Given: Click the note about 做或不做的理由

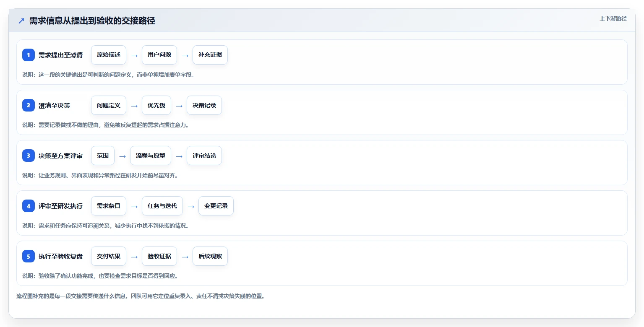Looking at the screenshot, I should [105, 125].
